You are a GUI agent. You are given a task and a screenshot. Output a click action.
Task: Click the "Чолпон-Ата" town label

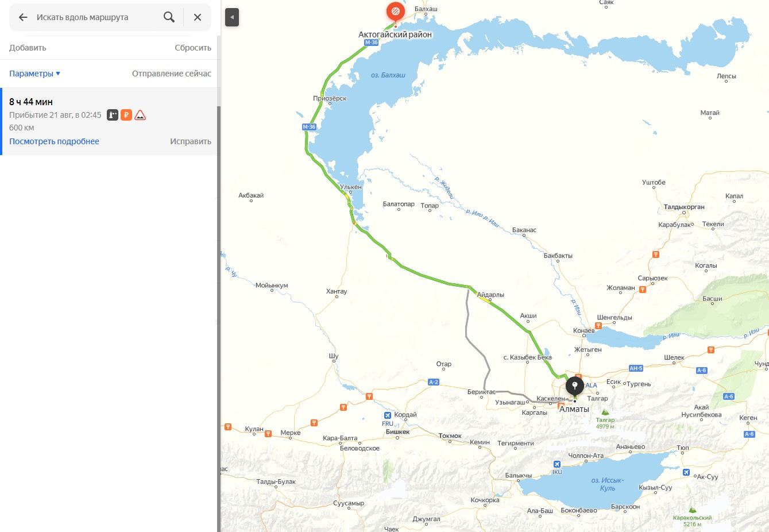tap(586, 456)
